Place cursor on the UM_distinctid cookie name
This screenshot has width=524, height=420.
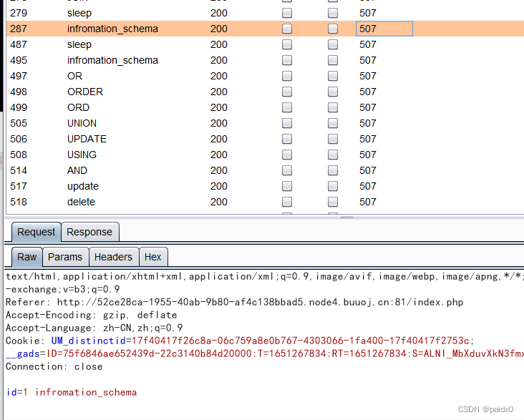(88, 341)
